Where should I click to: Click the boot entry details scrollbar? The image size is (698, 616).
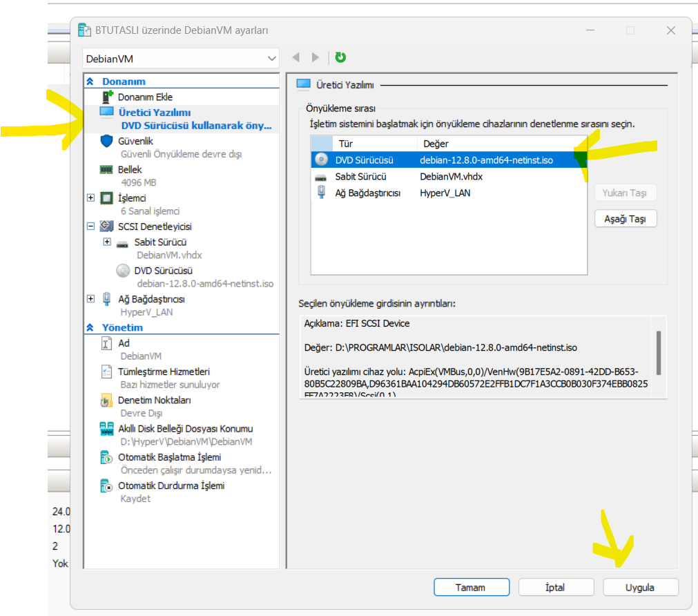[659, 353]
